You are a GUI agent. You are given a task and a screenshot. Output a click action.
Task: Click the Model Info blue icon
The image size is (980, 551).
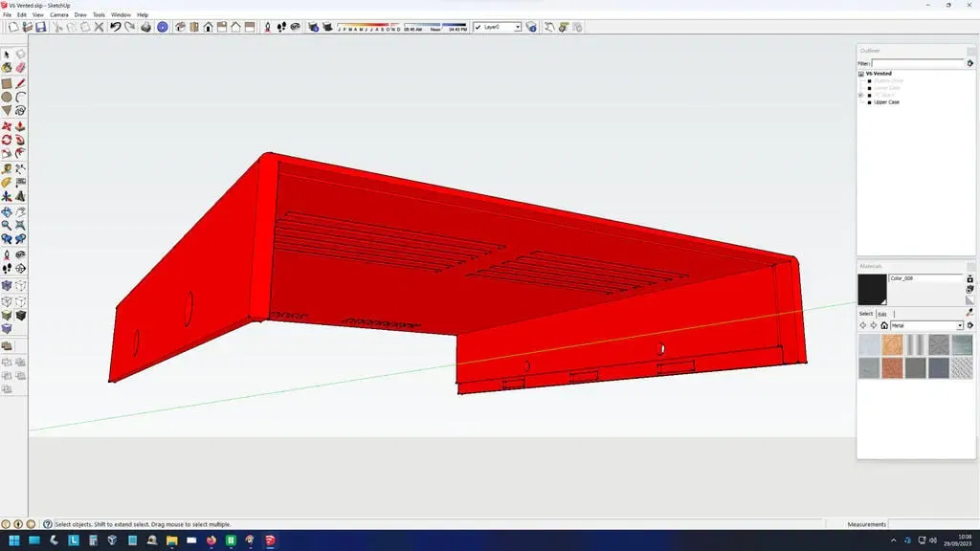coord(163,27)
